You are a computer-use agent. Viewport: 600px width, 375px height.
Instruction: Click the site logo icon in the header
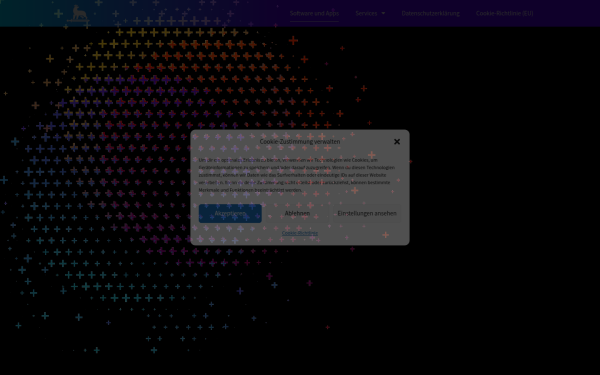coord(79,13)
